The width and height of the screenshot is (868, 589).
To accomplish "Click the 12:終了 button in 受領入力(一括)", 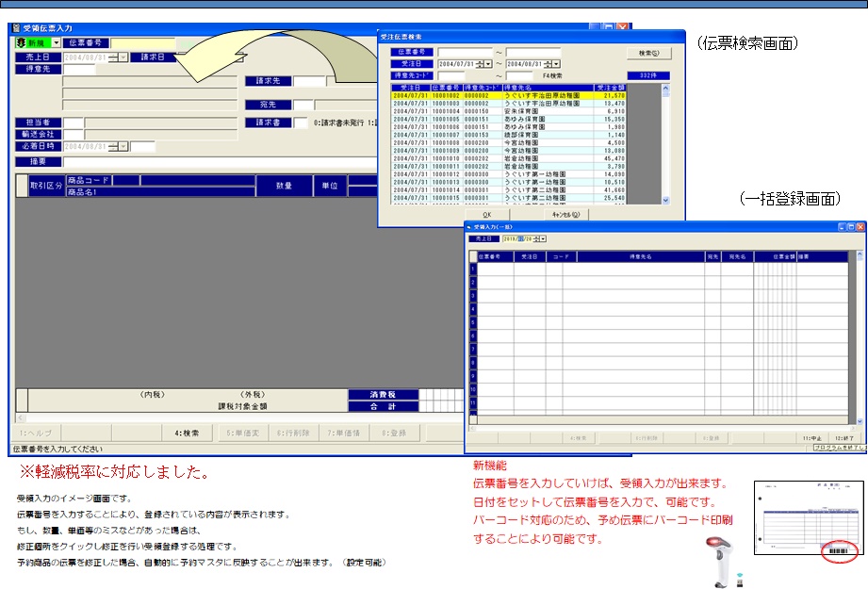I will 844,438.
